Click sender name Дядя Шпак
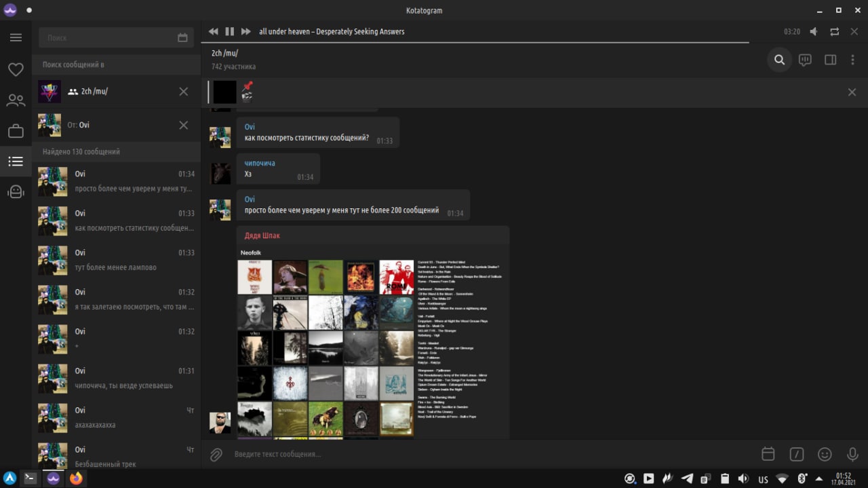The image size is (868, 488). point(262,236)
